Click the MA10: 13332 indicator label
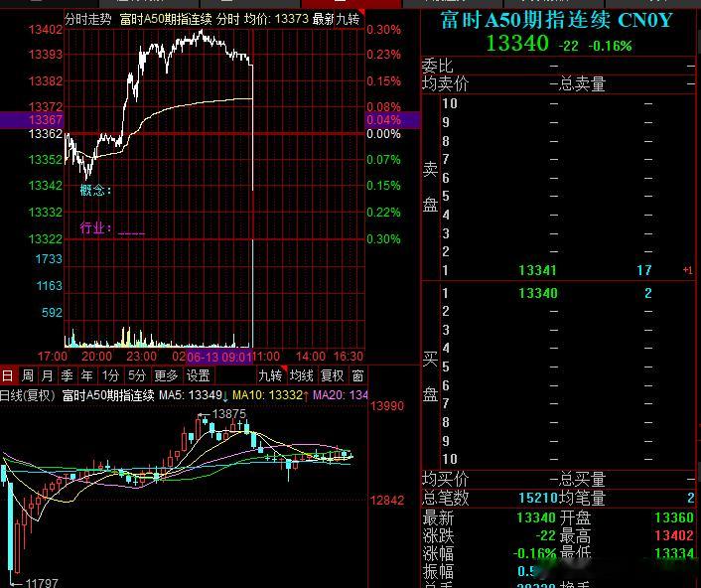 (x=270, y=395)
